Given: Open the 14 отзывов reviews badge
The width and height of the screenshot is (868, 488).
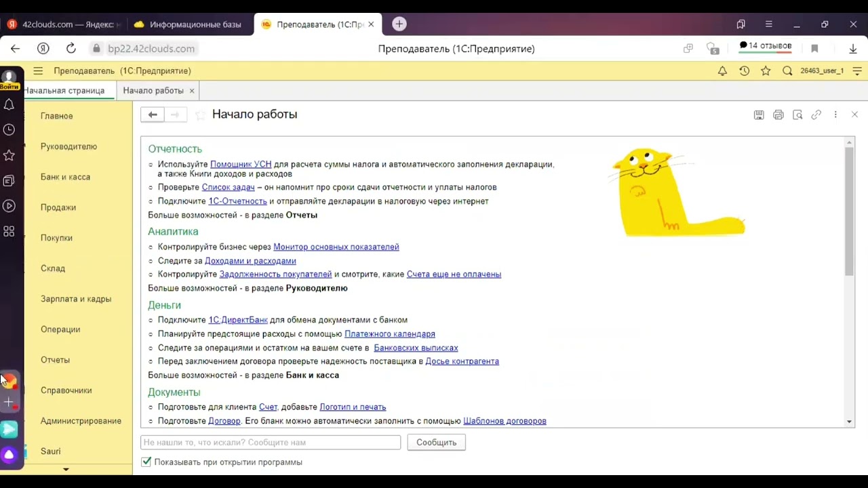Looking at the screenshot, I should pos(765,45).
